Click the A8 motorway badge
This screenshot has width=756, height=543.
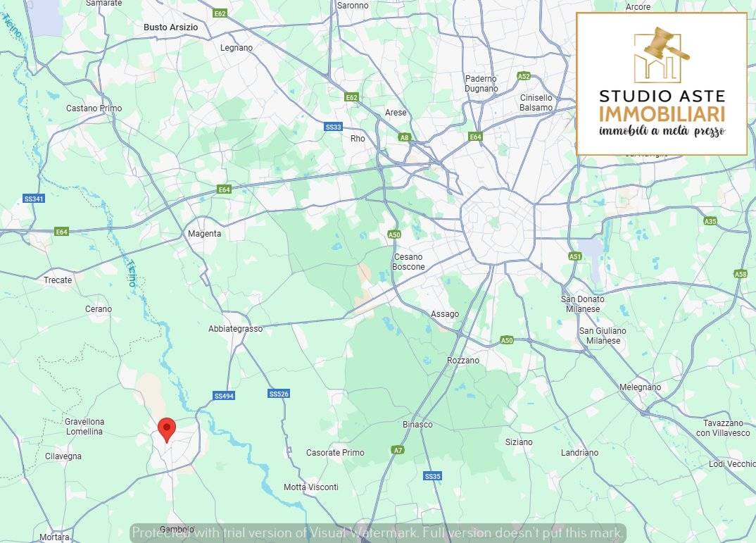pyautogui.click(x=404, y=137)
